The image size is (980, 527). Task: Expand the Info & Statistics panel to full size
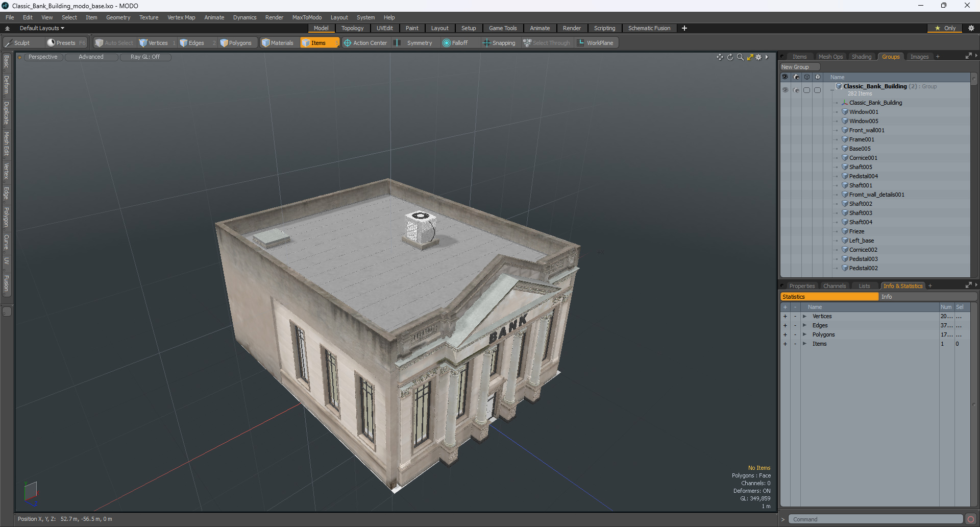coord(968,285)
